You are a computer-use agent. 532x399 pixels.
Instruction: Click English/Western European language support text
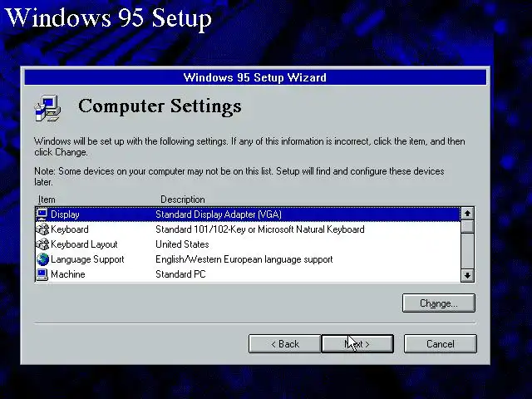[244, 259]
